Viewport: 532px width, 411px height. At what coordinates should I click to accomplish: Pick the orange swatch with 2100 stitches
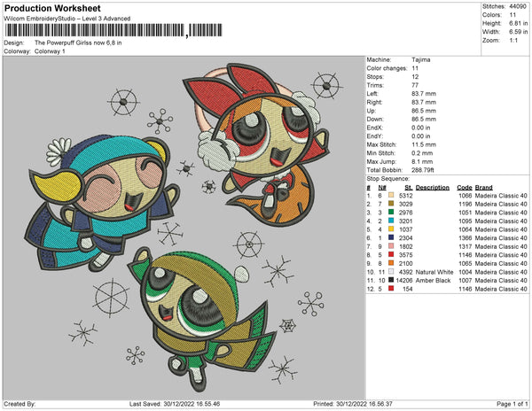tap(391, 263)
